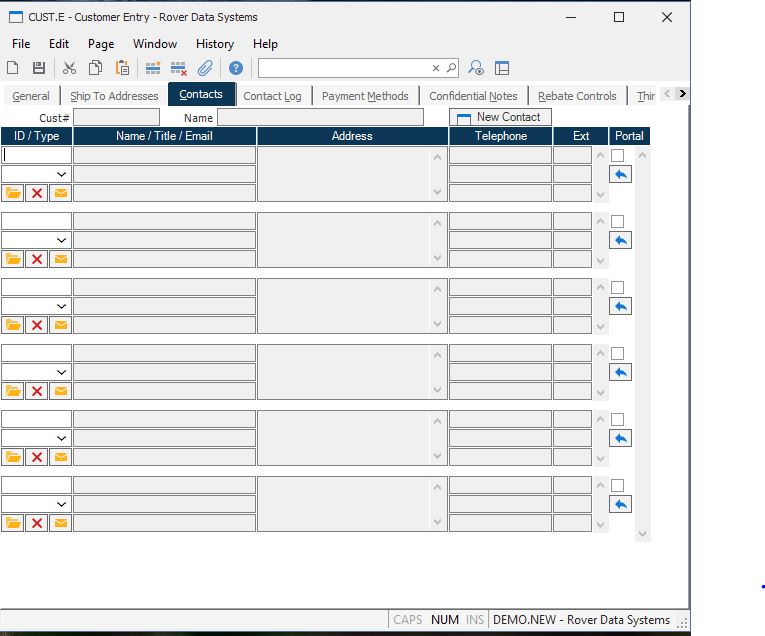Open the Help question mark icon
Viewport: 765px width, 636px height.
point(236,68)
